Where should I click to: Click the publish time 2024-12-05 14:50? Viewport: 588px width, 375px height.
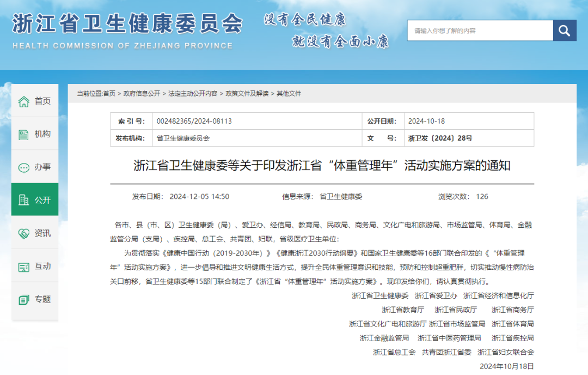click(x=199, y=197)
